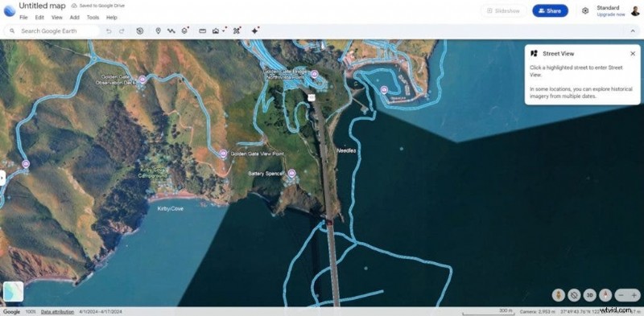This screenshot has height=316, width=644.
Task: Select the Add placemark pin tool
Action: (x=158, y=31)
